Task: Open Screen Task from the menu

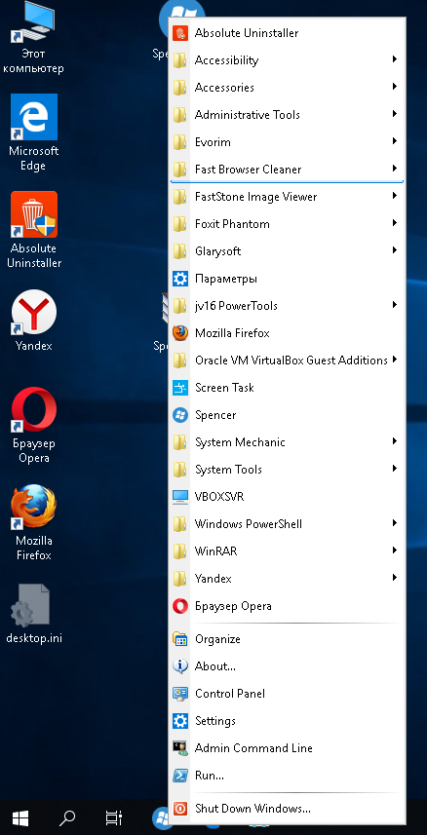Action: [x=286, y=388]
